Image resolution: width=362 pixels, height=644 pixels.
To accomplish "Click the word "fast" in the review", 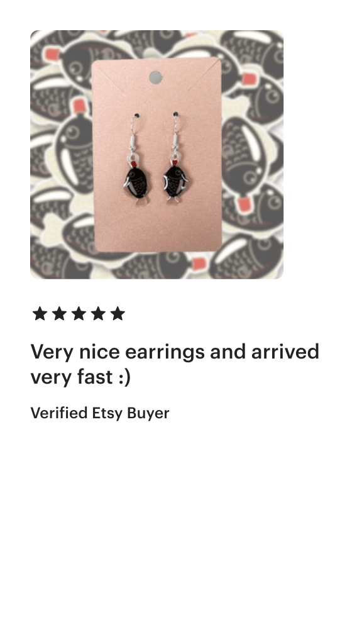I will [94, 377].
